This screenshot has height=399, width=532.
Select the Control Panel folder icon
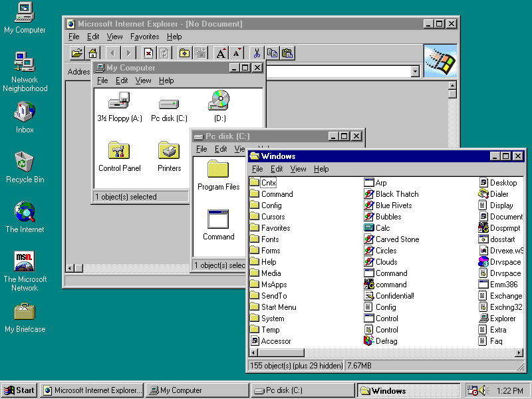point(119,150)
